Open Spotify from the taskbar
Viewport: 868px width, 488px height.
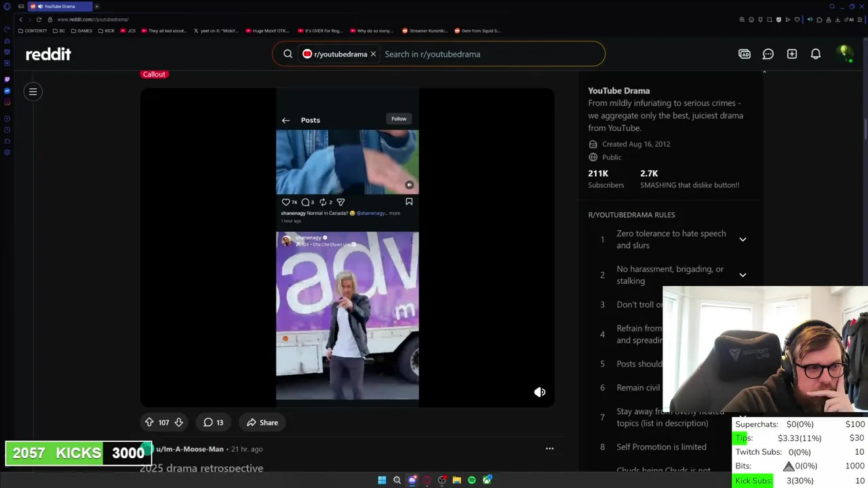[x=472, y=480]
